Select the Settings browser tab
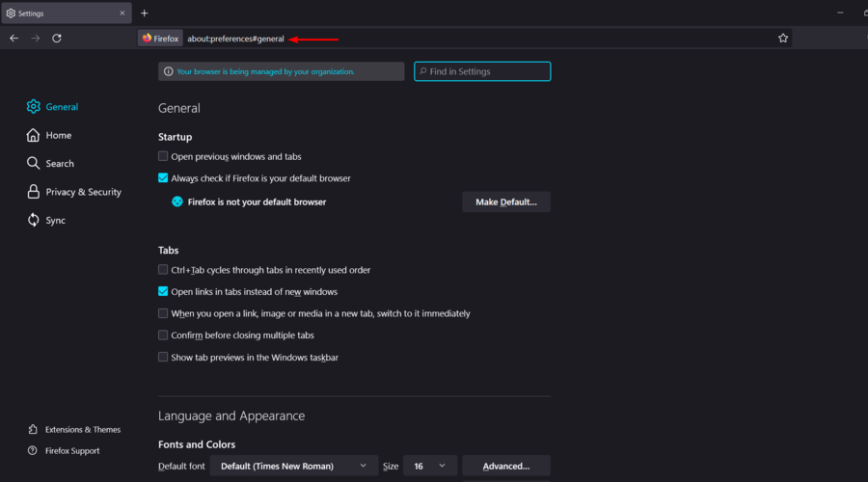This screenshot has height=482, width=868. tap(67, 13)
